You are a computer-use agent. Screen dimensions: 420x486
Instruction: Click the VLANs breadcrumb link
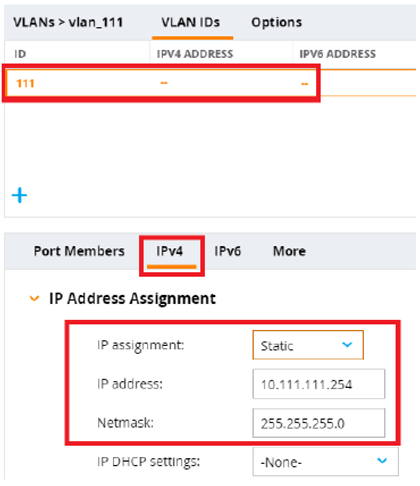[34, 22]
